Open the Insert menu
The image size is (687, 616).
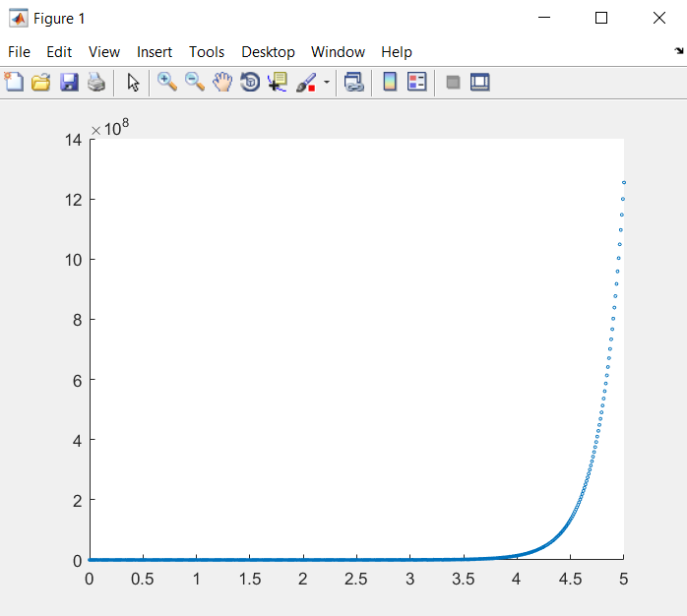pyautogui.click(x=155, y=52)
